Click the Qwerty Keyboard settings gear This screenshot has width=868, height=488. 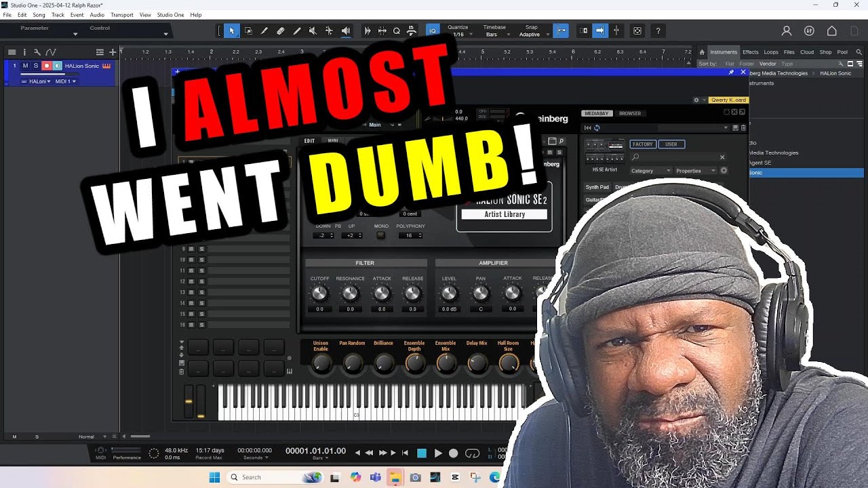pyautogui.click(x=696, y=100)
